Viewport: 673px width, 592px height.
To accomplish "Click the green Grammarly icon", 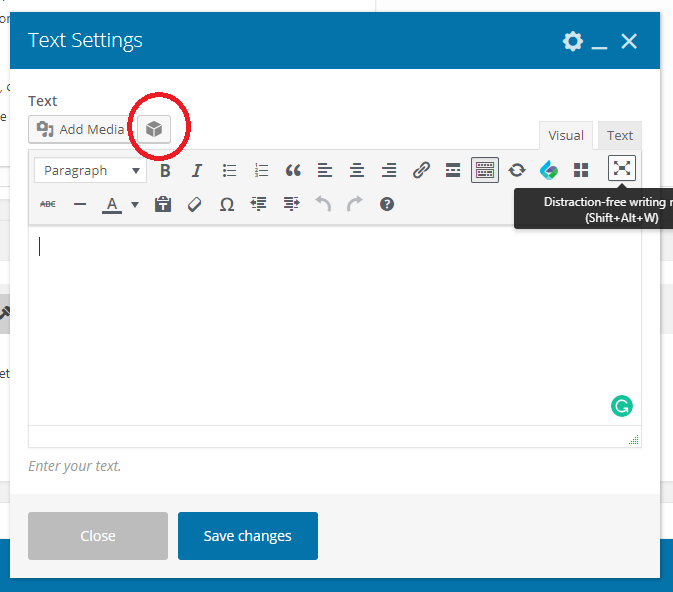I will pyautogui.click(x=621, y=406).
